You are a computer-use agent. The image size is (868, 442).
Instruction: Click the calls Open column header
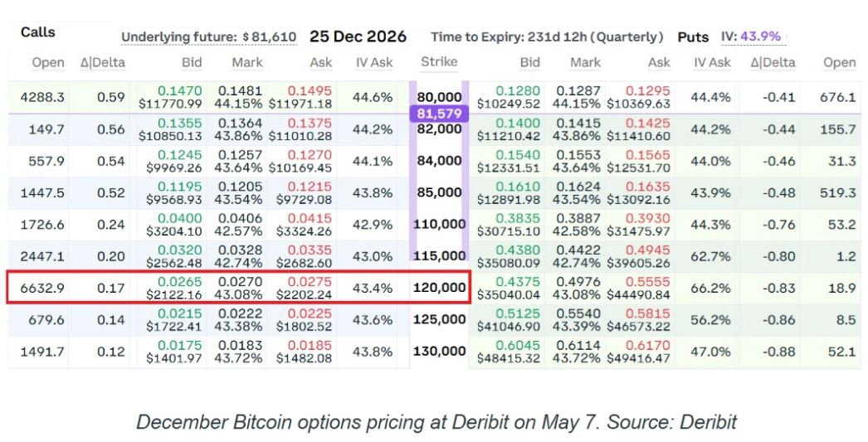click(48, 62)
